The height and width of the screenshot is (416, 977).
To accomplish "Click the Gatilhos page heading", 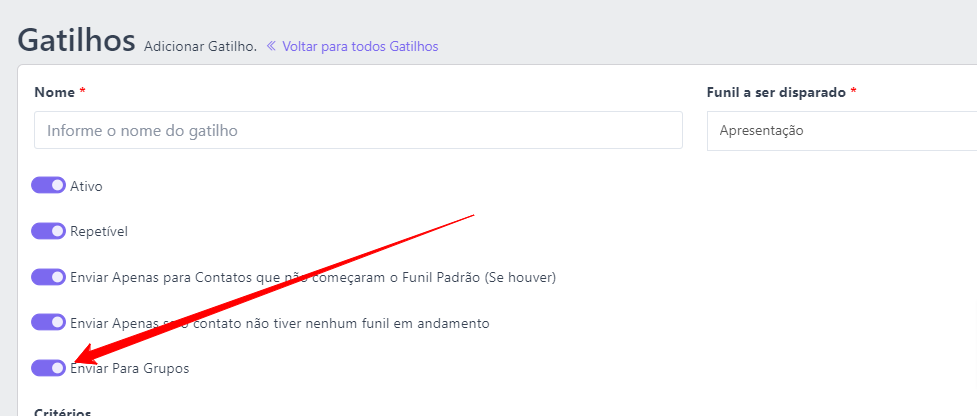I will pyautogui.click(x=76, y=40).
